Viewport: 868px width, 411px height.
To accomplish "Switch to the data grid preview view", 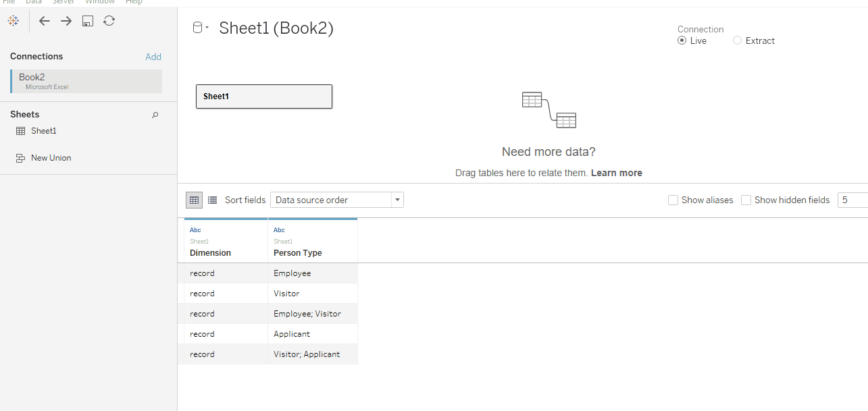I will [x=195, y=200].
